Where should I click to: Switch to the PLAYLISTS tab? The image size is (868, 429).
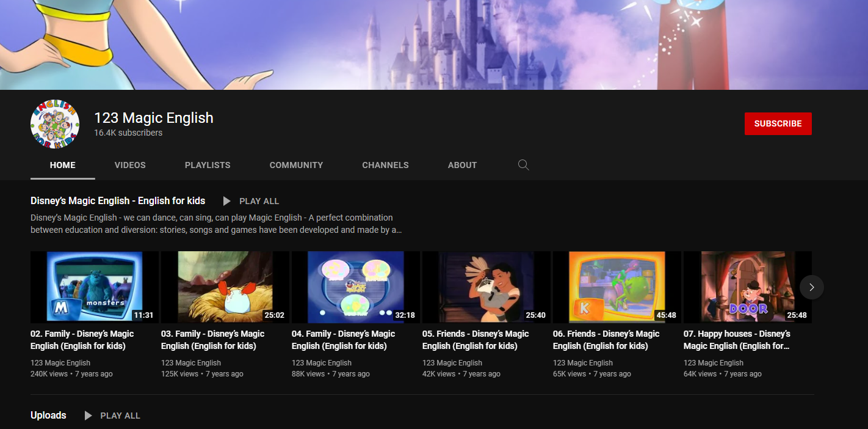[x=207, y=164]
